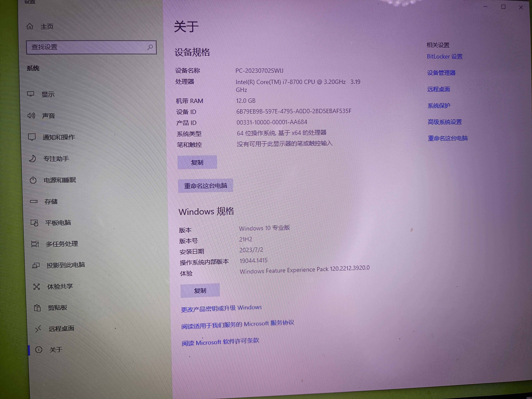Click the Multitasking (多任务处理) icon

click(x=35, y=244)
